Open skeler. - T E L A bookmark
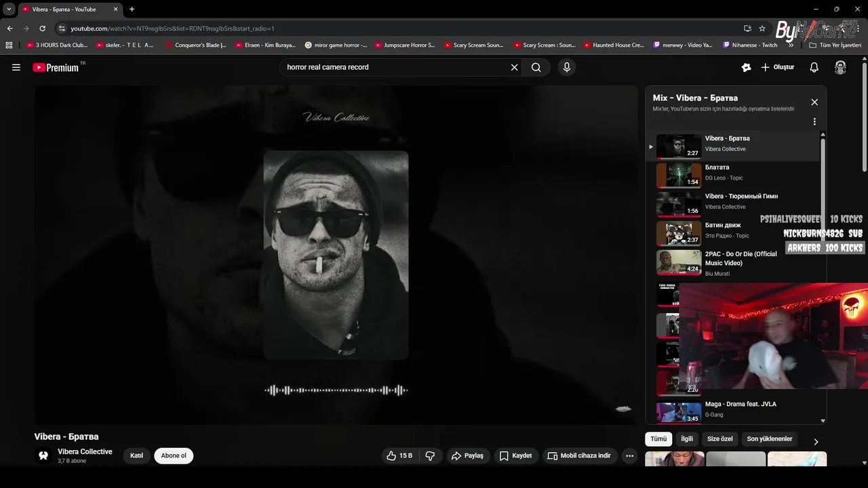 pyautogui.click(x=125, y=45)
